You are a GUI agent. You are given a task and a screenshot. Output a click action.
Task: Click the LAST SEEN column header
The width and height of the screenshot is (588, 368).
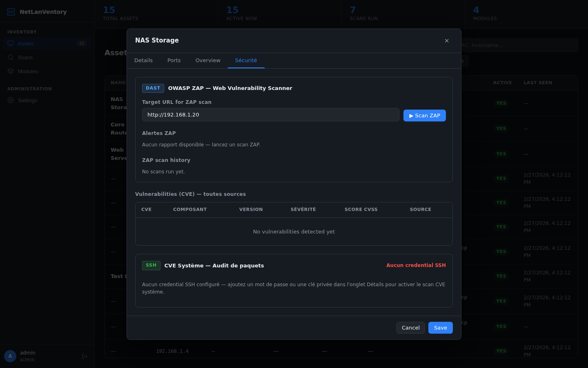tap(538, 83)
